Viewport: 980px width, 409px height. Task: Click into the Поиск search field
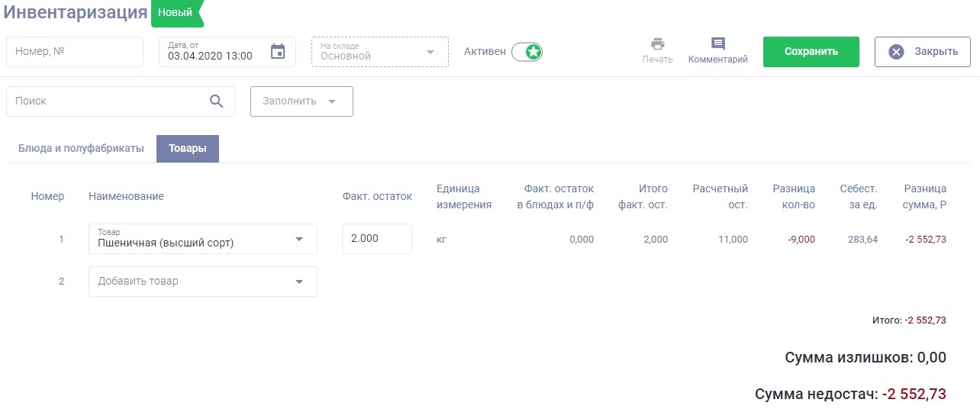tap(107, 101)
